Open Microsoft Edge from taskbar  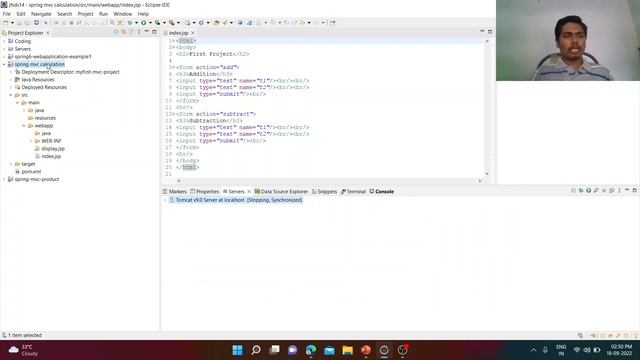[311, 350]
